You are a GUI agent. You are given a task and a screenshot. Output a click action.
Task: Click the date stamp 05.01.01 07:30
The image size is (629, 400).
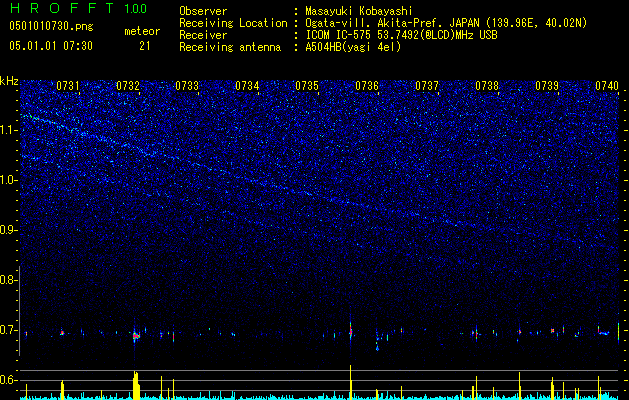(51, 46)
